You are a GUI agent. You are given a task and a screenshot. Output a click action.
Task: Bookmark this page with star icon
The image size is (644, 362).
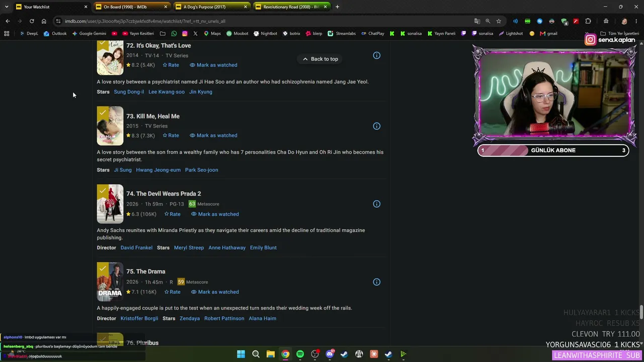[499, 21]
